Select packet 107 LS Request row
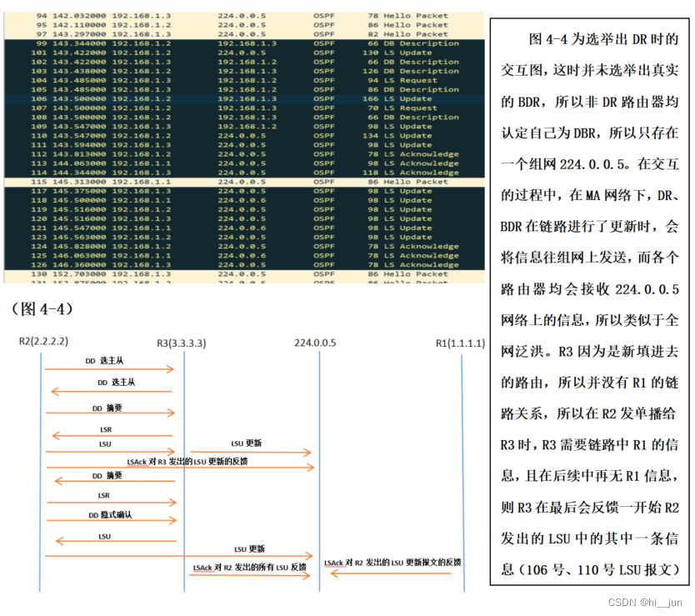This screenshot has height=616, width=695. click(244, 108)
